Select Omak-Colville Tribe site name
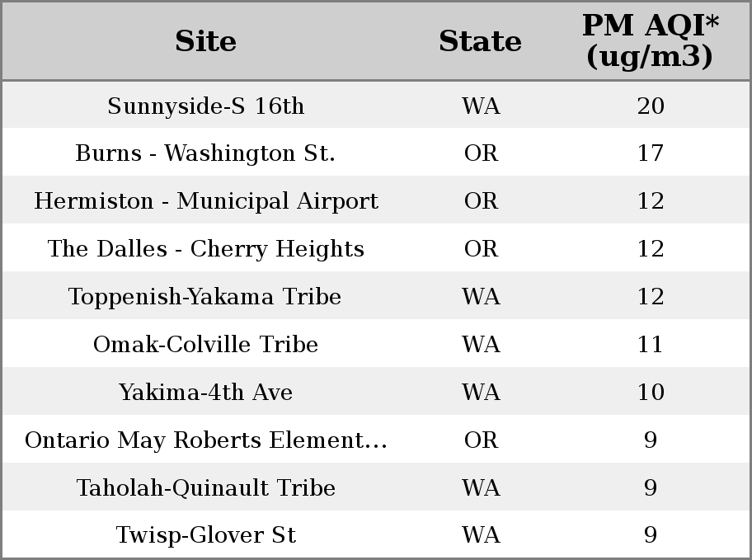The image size is (752, 560). tap(205, 344)
